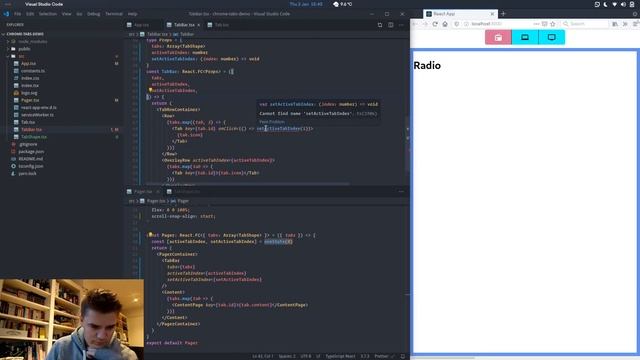The image size is (640, 360).
Task: Open react-app-env.d.ts in the explorer
Action: pos(39,108)
